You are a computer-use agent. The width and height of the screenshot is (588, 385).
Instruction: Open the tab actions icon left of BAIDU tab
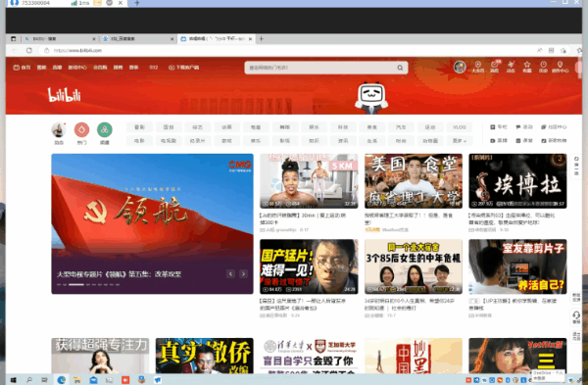14,38
